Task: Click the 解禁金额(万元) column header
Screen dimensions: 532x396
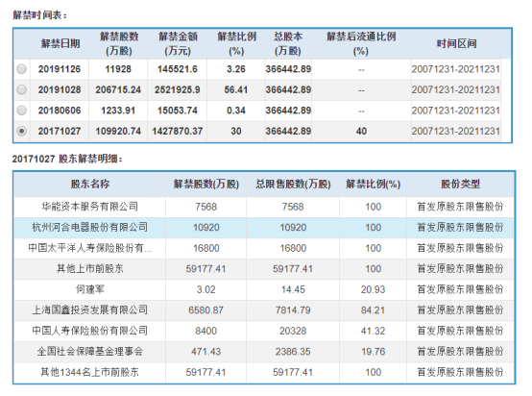Action: [178, 44]
